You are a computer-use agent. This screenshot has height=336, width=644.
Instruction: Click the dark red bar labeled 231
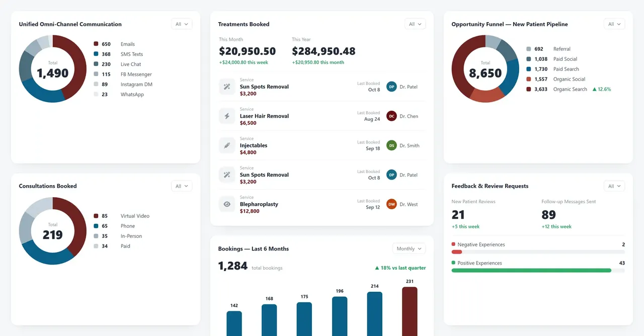point(410,312)
